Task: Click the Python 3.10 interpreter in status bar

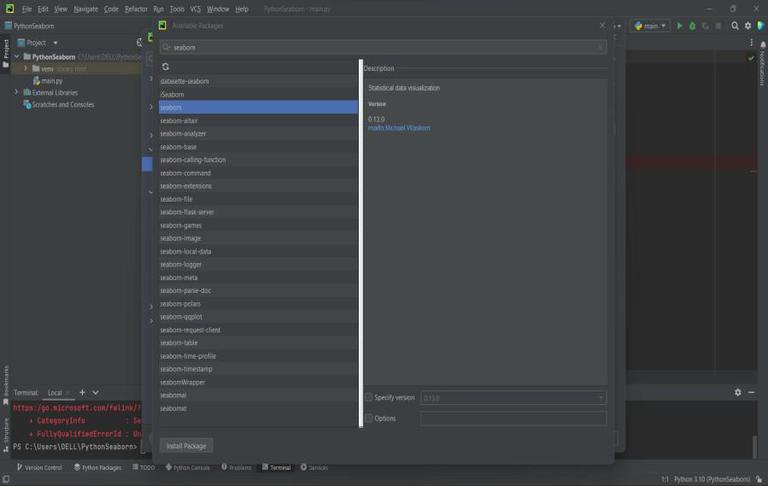Action: point(712,479)
